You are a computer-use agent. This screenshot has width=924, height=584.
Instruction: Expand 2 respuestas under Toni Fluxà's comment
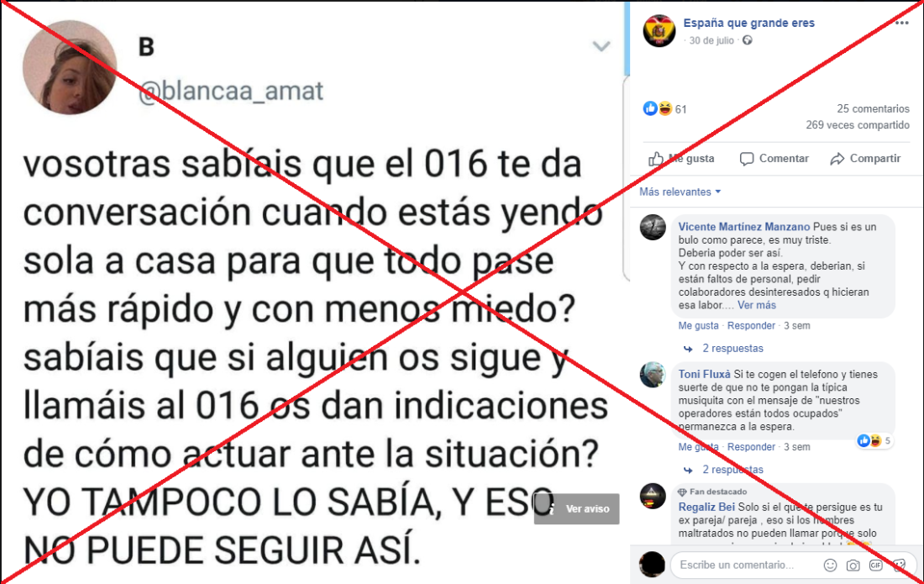coord(732,470)
